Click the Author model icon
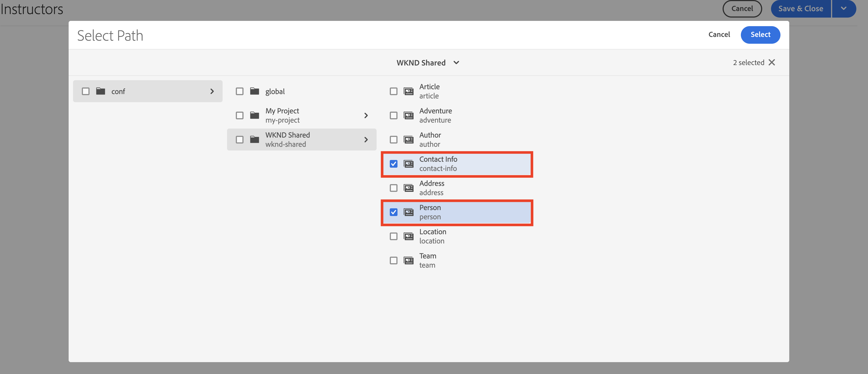The width and height of the screenshot is (868, 374). [408, 140]
